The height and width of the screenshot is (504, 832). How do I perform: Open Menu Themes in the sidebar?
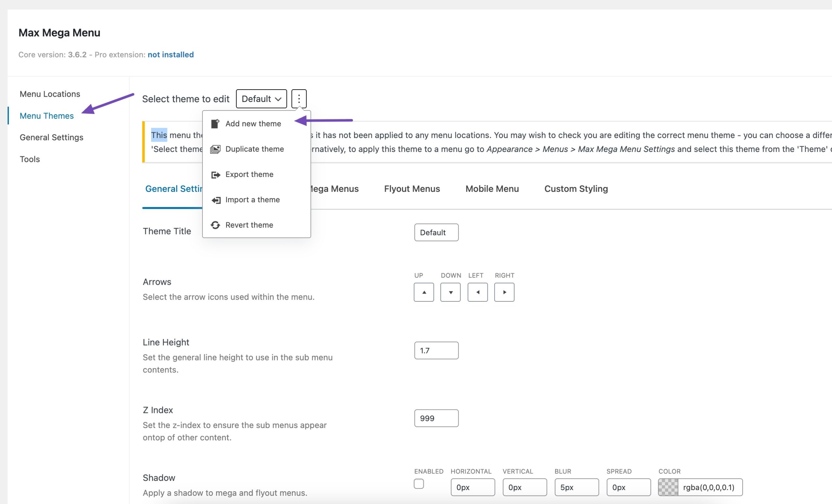click(x=46, y=116)
